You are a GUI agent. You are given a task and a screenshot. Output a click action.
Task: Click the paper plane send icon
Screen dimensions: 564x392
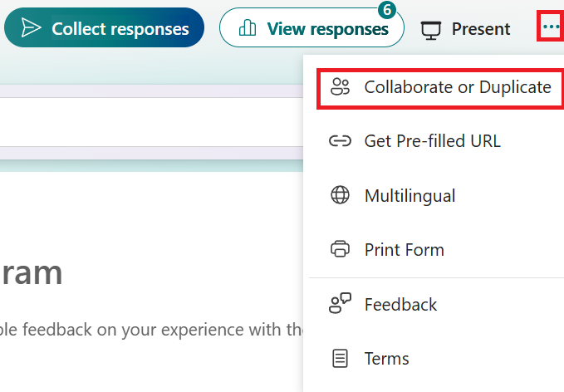coord(32,29)
